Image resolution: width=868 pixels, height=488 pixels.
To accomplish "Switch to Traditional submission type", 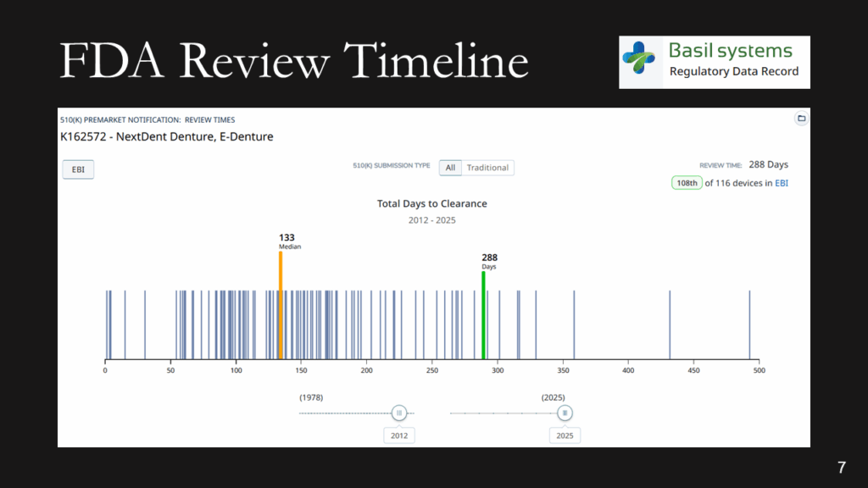I will (487, 167).
